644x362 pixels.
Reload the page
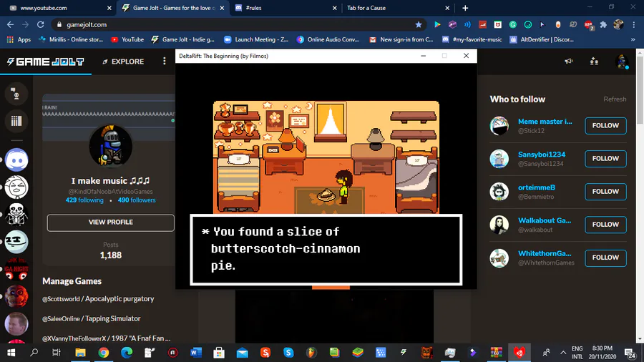pyautogui.click(x=40, y=24)
